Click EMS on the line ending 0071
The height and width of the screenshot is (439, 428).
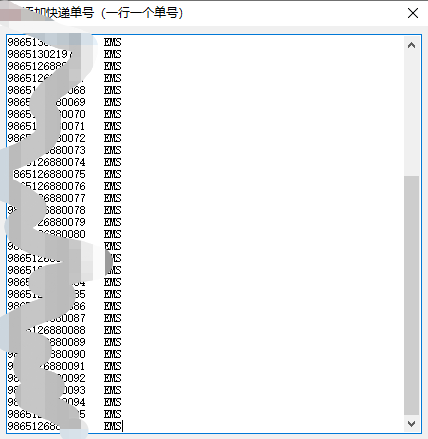pyautogui.click(x=112, y=126)
